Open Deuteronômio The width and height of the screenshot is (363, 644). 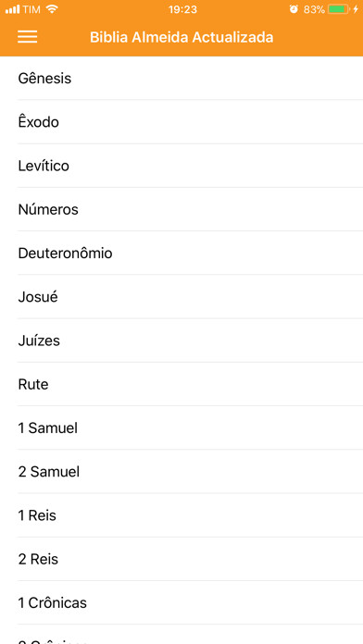point(181,253)
